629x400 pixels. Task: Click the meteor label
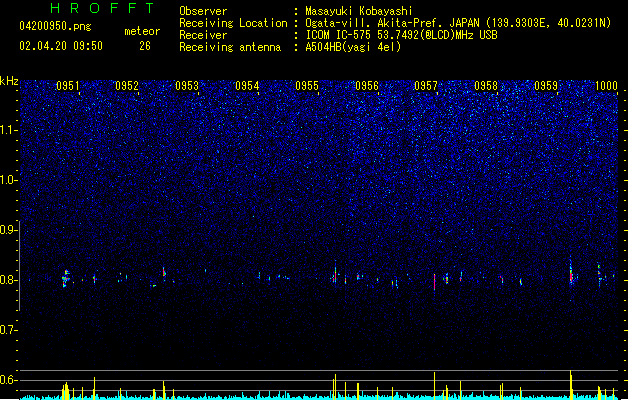[142, 31]
